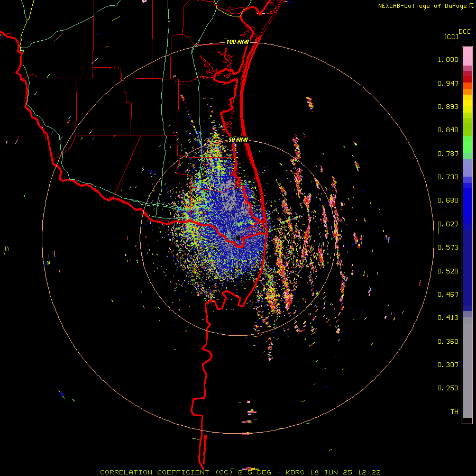This screenshot has width=476, height=476.
Task: Select the 0.573 color scale value
Action: coord(448,248)
